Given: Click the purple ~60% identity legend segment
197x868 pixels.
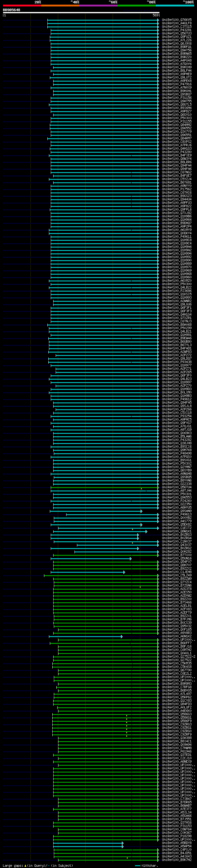Looking at the screenshot, I should click(x=99, y=6).
